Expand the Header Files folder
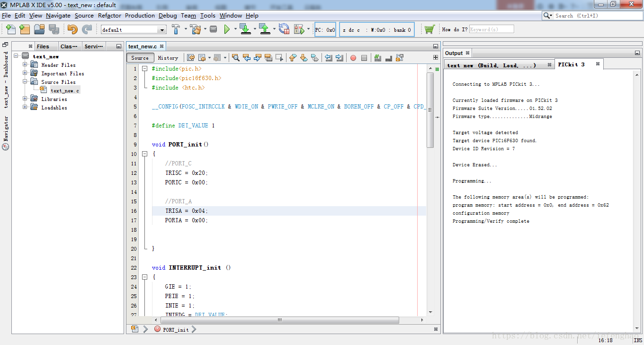The image size is (644, 345). click(25, 65)
